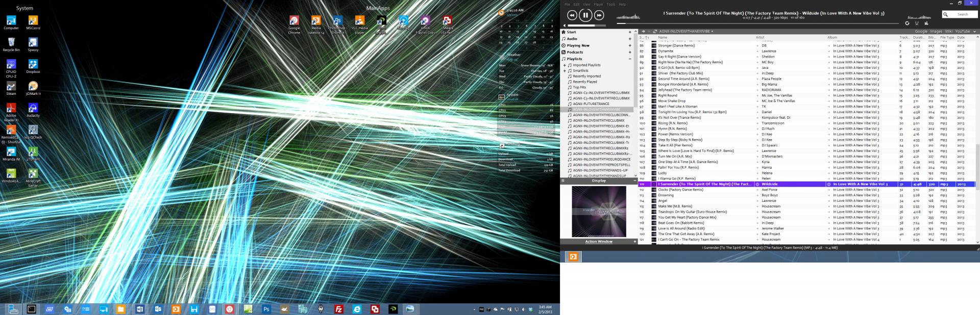Open Photoshop from the taskbar

point(266,309)
